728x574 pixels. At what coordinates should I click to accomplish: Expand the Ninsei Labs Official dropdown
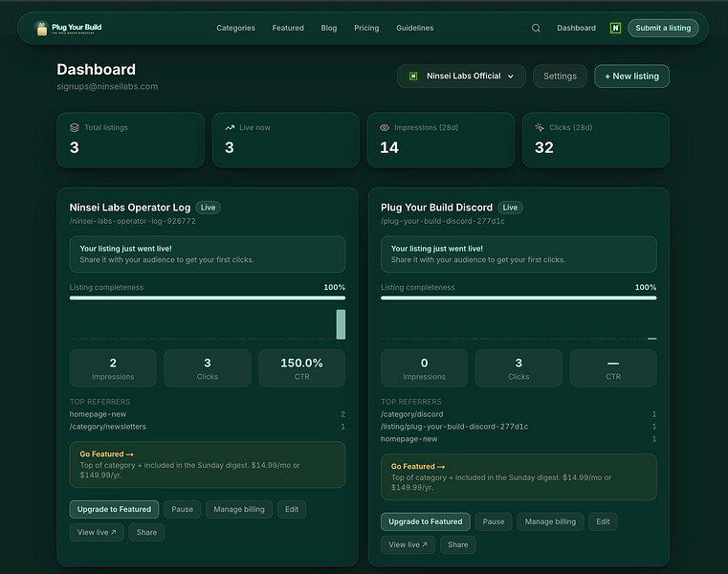pos(461,77)
